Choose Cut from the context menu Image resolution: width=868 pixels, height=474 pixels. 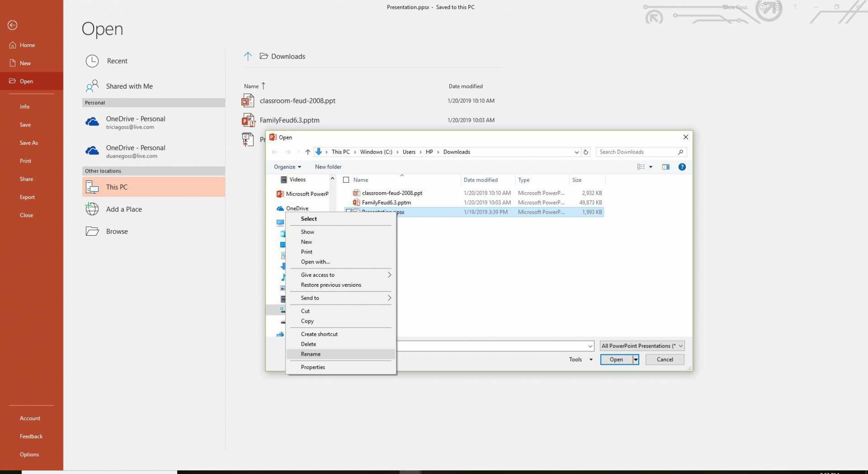341,311
